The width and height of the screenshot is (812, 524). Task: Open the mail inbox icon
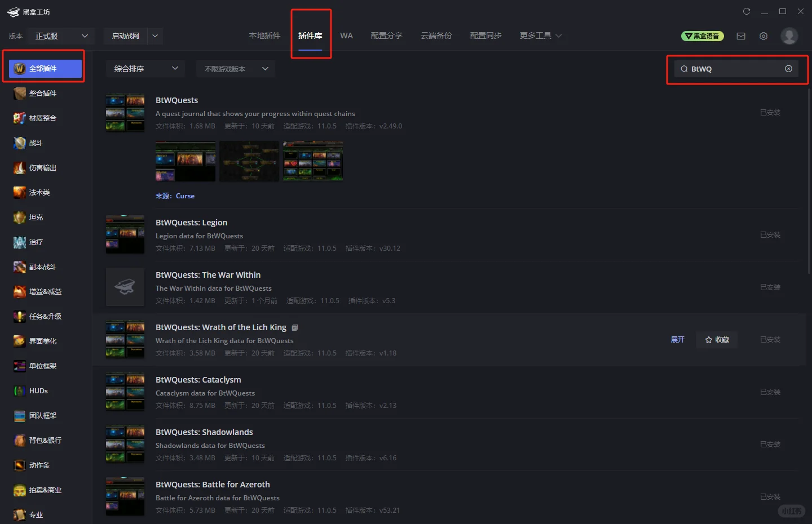click(741, 36)
